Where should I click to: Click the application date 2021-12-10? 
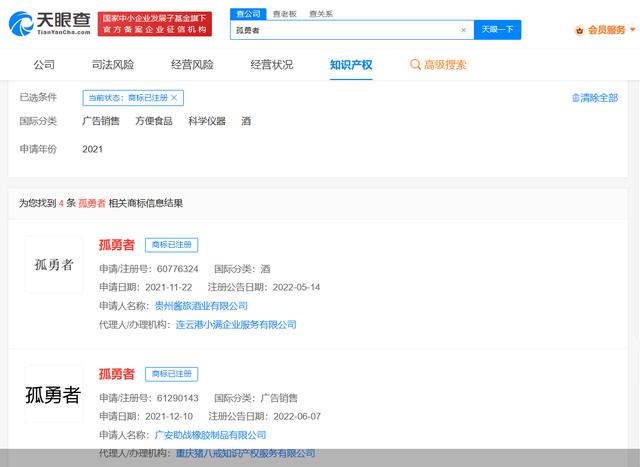[x=169, y=416]
